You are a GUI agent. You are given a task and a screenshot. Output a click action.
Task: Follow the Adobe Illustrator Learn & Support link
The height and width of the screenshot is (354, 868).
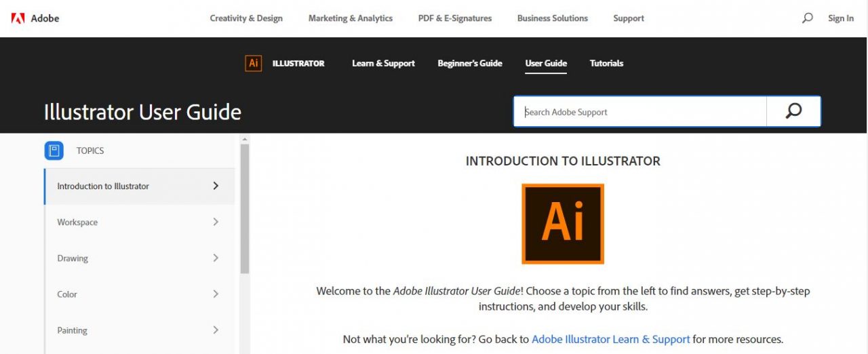pyautogui.click(x=611, y=339)
